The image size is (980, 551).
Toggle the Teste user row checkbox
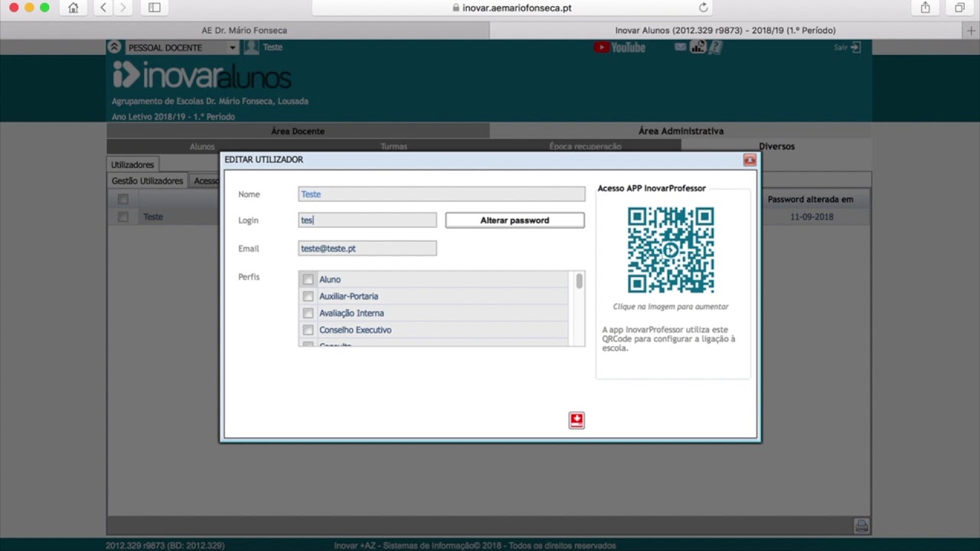(122, 217)
